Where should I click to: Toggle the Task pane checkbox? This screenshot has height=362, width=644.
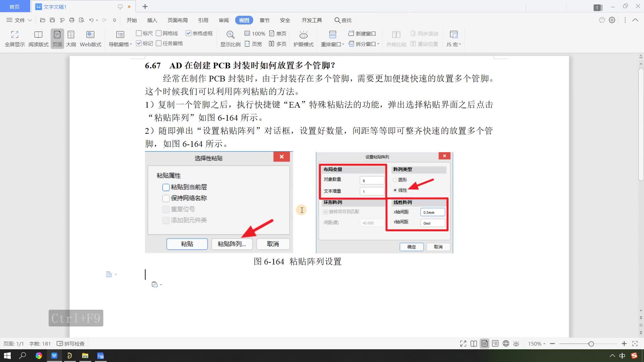click(159, 43)
